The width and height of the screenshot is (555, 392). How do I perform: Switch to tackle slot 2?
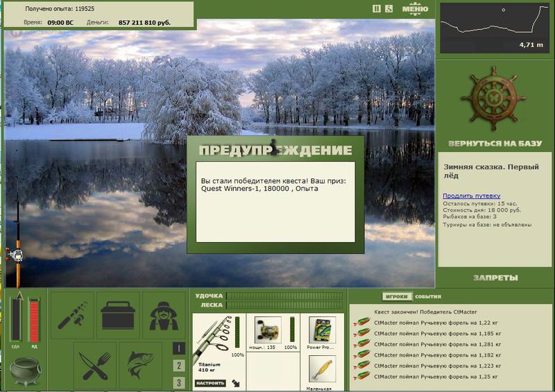point(179,366)
